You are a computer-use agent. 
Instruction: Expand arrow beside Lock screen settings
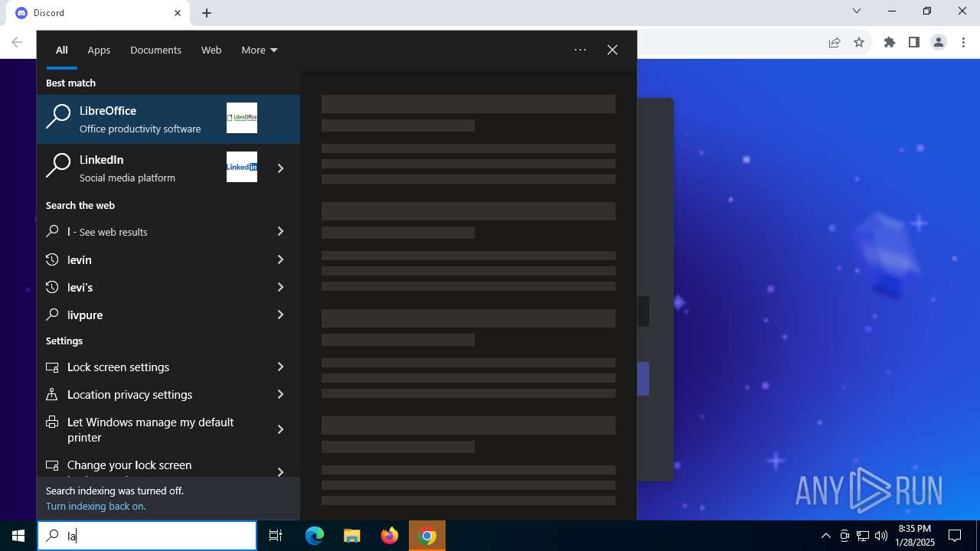[280, 367]
